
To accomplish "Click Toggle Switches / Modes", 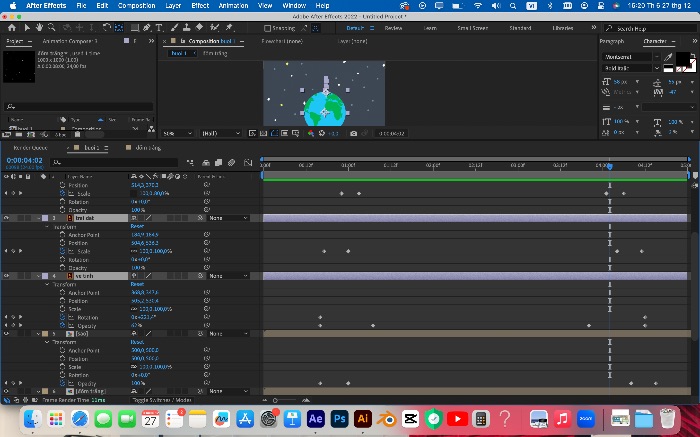I will 162,400.
